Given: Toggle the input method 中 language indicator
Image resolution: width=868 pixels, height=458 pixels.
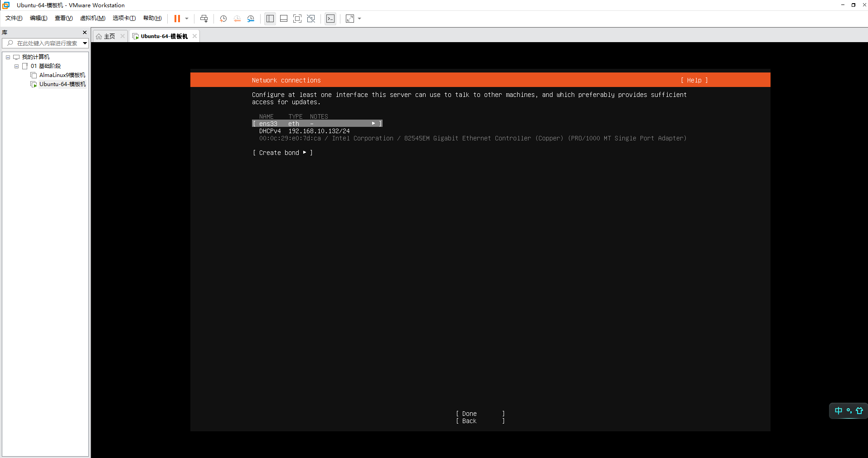Looking at the screenshot, I should [838, 410].
